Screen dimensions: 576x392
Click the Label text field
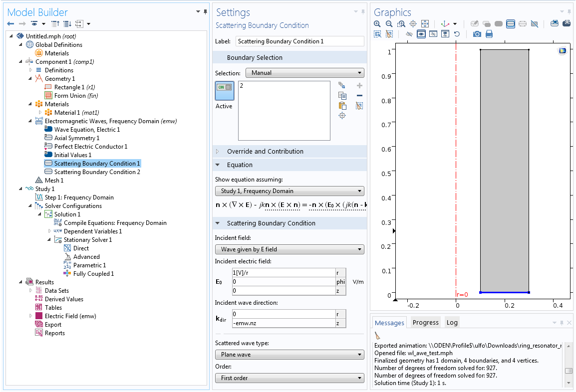(x=300, y=41)
